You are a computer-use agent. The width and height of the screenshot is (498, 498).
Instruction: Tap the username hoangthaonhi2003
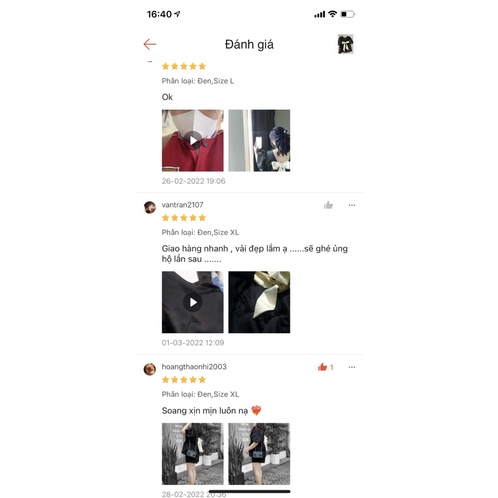194,367
